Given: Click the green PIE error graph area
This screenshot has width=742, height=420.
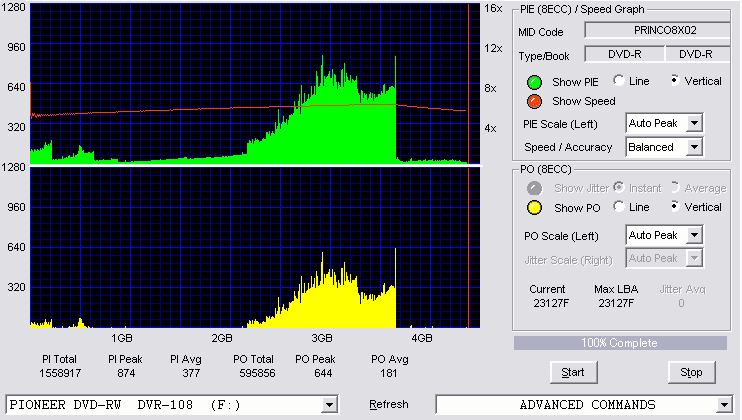Looking at the screenshot, I should [255, 84].
